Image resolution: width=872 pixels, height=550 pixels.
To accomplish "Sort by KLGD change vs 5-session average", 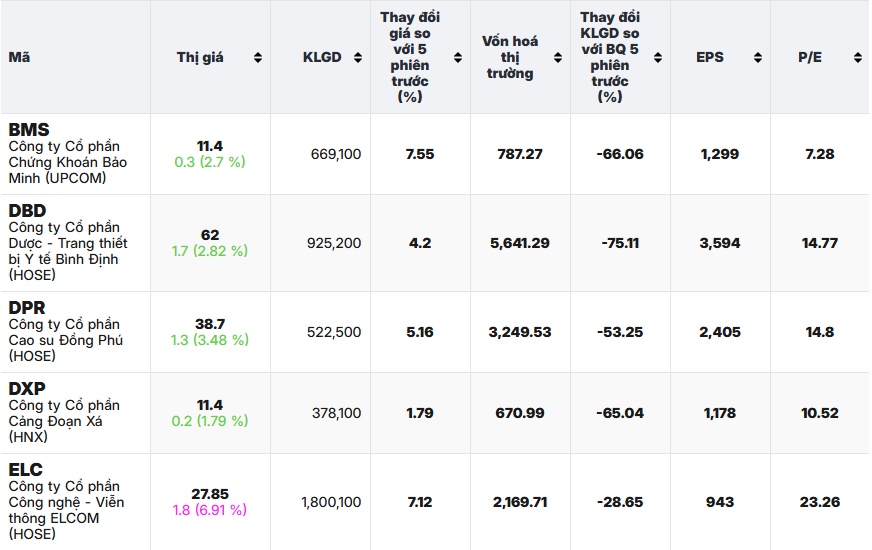I will click(x=658, y=58).
